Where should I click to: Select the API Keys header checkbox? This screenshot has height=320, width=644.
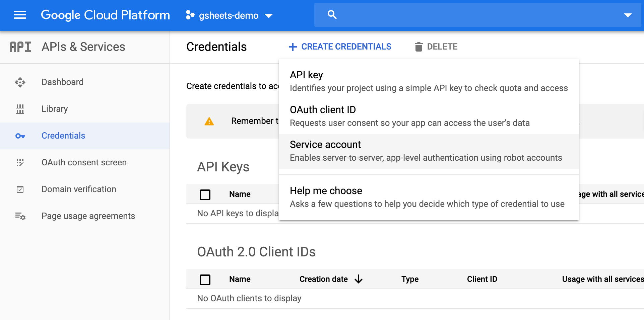pos(205,194)
